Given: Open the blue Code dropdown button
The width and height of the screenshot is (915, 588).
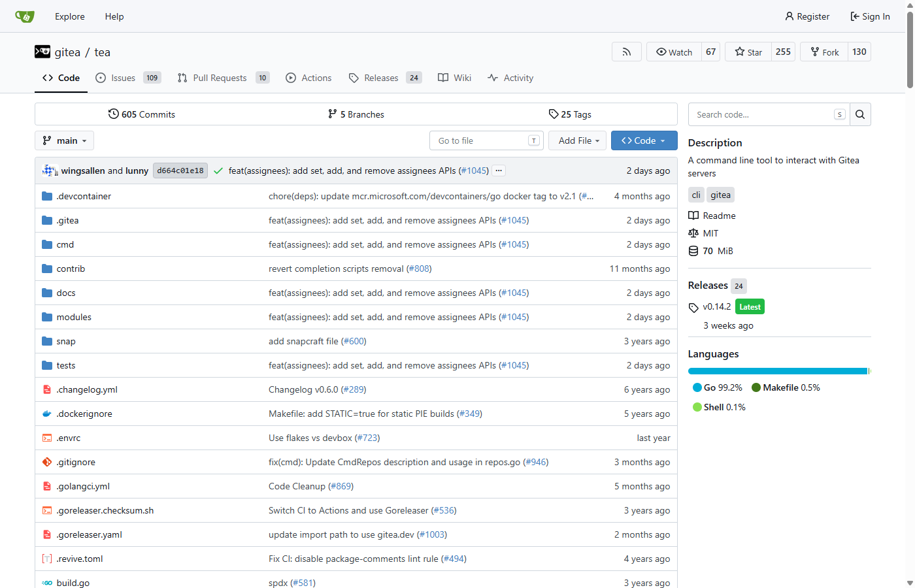Looking at the screenshot, I should tap(644, 140).
